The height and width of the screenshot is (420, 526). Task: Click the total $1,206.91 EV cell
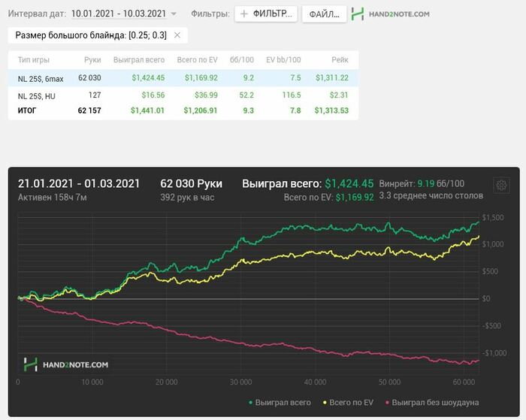point(201,110)
